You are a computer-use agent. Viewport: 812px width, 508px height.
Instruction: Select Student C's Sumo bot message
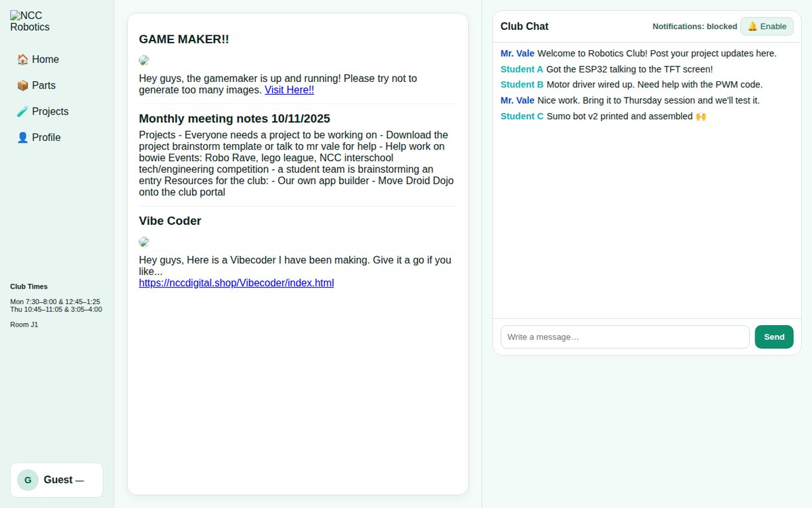click(x=604, y=117)
